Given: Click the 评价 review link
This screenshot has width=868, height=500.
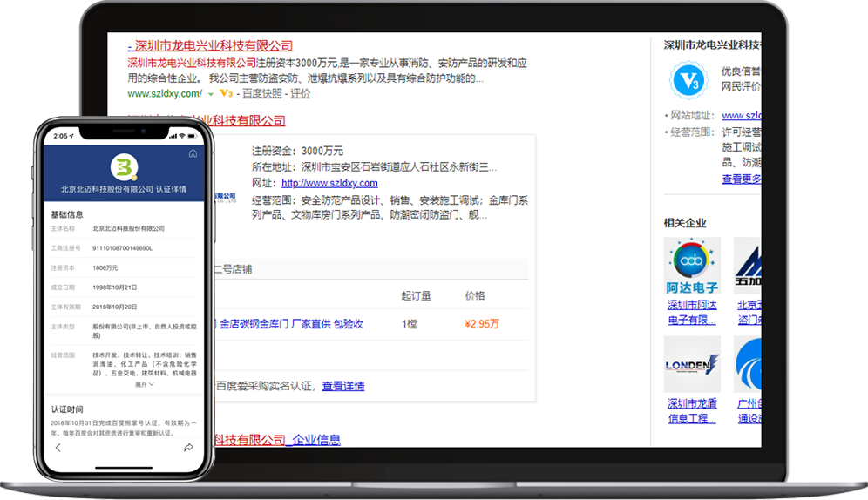Looking at the screenshot, I should (x=300, y=93).
